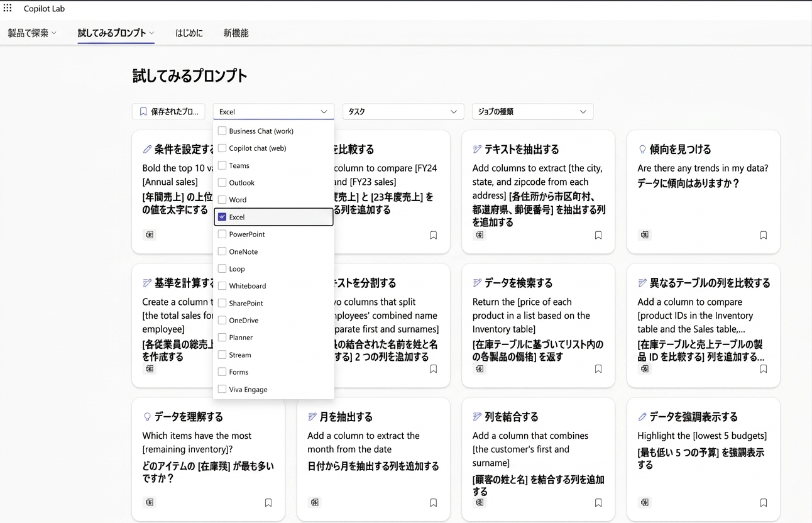Select Whiteboard in the app list
Screen dimensions: 812x523
(273, 285)
